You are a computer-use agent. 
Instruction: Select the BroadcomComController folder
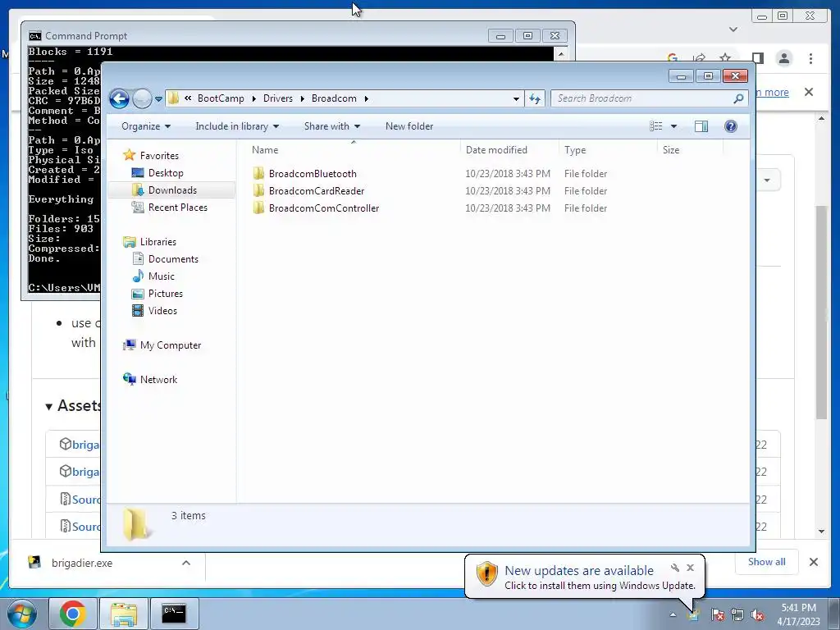point(323,208)
